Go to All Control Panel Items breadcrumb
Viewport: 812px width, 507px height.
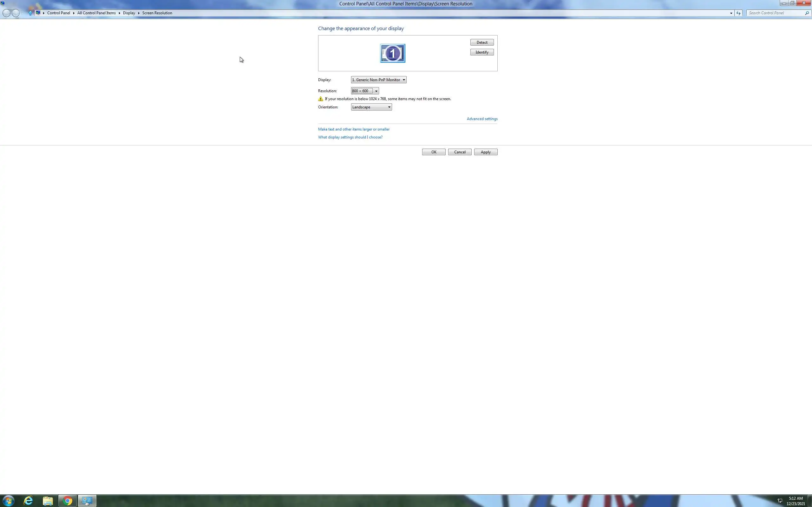coord(96,13)
